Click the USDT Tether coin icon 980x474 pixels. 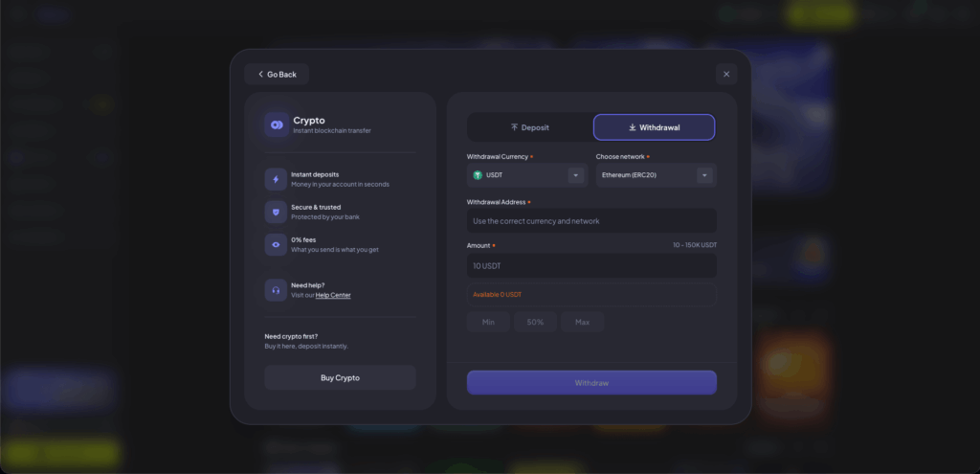point(478,175)
